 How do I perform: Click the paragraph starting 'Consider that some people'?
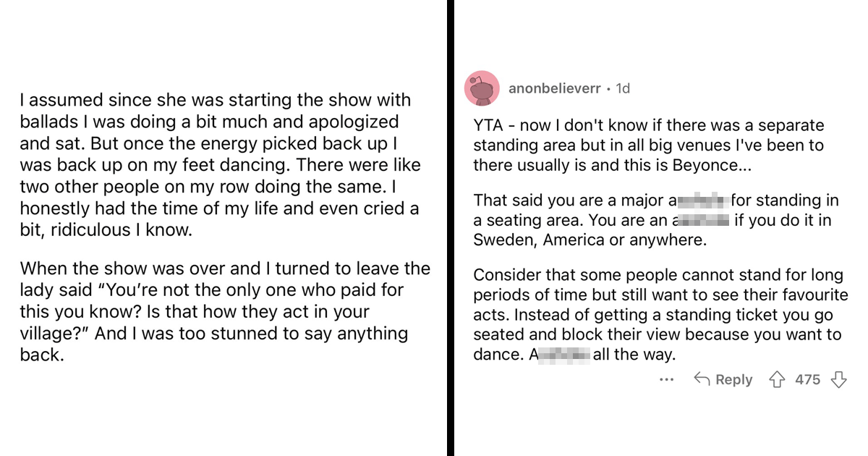pos(660,316)
